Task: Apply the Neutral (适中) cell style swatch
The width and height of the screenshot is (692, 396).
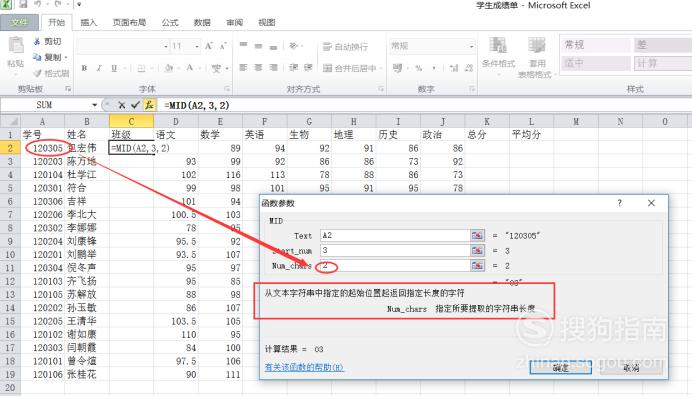Action: coord(595,63)
